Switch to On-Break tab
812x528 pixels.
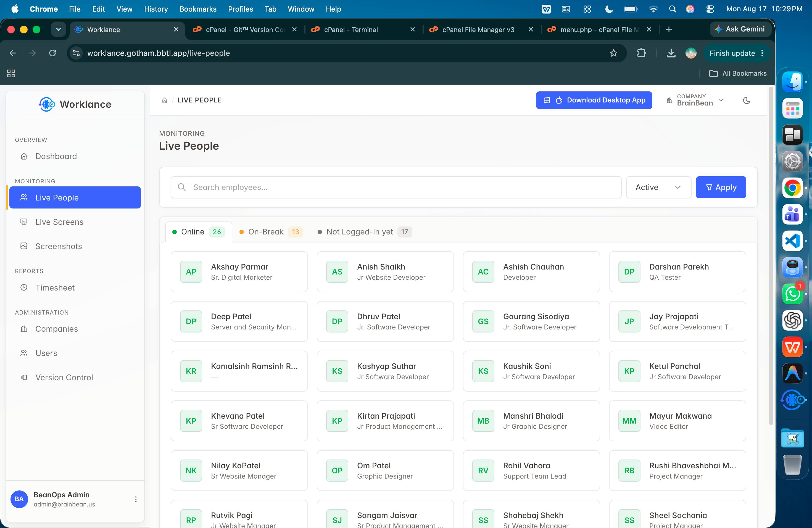pos(271,232)
